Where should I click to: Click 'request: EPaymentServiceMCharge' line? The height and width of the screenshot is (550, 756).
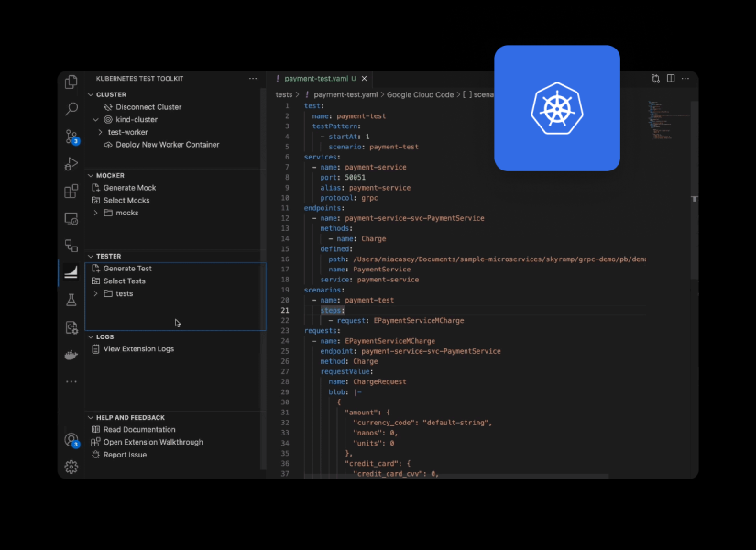click(396, 320)
